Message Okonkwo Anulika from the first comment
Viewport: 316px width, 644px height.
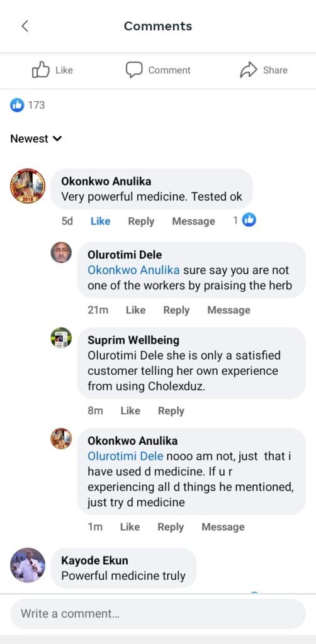click(193, 221)
